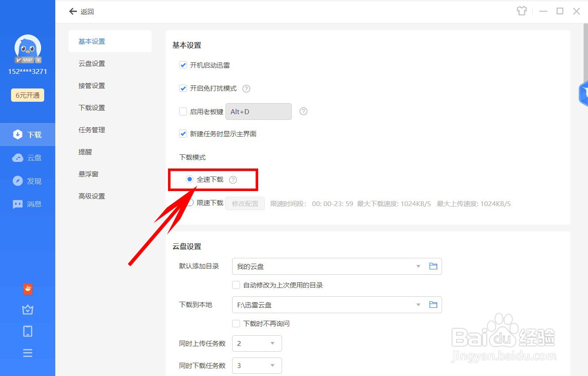Click the 限速时间段 00:00-23:59 text
The height and width of the screenshot is (376, 588).
(312, 203)
